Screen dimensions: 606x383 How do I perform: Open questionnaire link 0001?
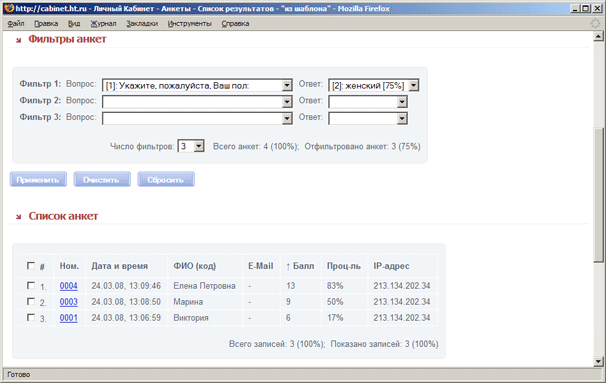point(68,318)
